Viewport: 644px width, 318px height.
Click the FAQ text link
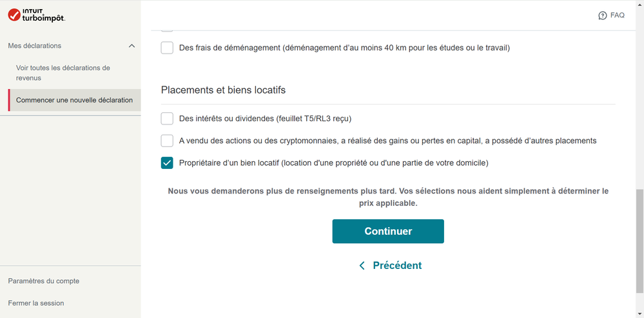[618, 15]
